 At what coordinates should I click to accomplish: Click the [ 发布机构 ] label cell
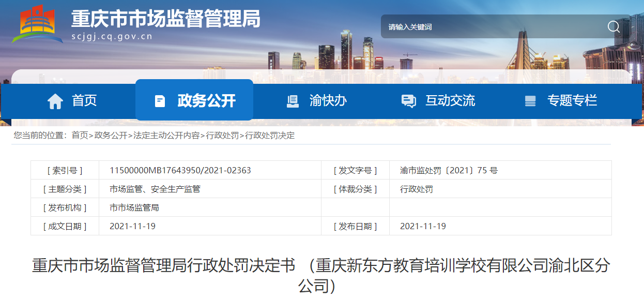[65, 207]
